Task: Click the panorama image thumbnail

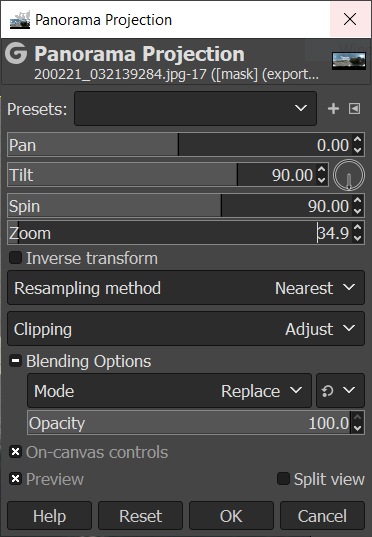Action: pos(349,61)
